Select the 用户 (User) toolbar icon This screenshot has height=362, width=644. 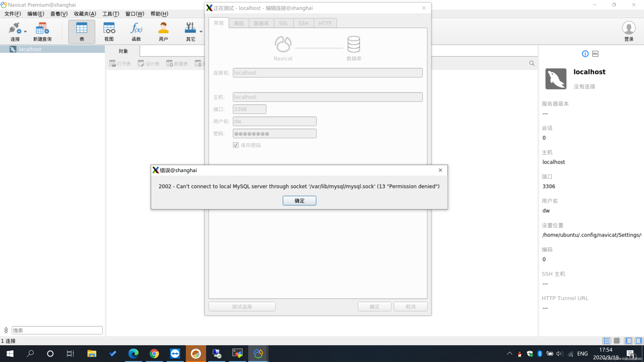coord(164,31)
